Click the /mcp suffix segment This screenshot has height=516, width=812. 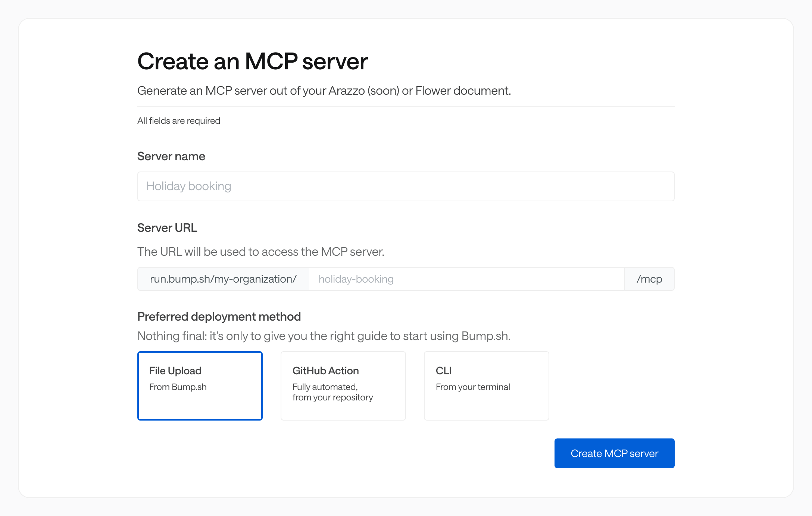click(649, 279)
